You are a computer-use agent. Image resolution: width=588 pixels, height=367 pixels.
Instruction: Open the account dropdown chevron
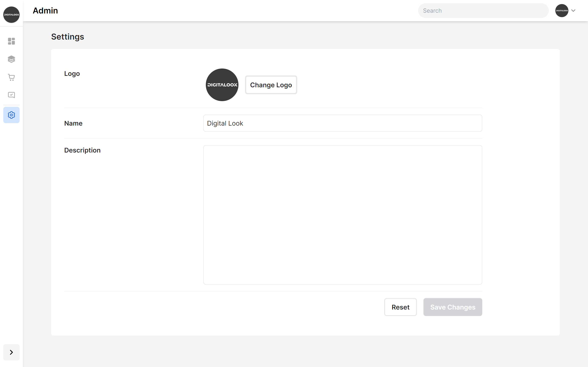tap(574, 10)
